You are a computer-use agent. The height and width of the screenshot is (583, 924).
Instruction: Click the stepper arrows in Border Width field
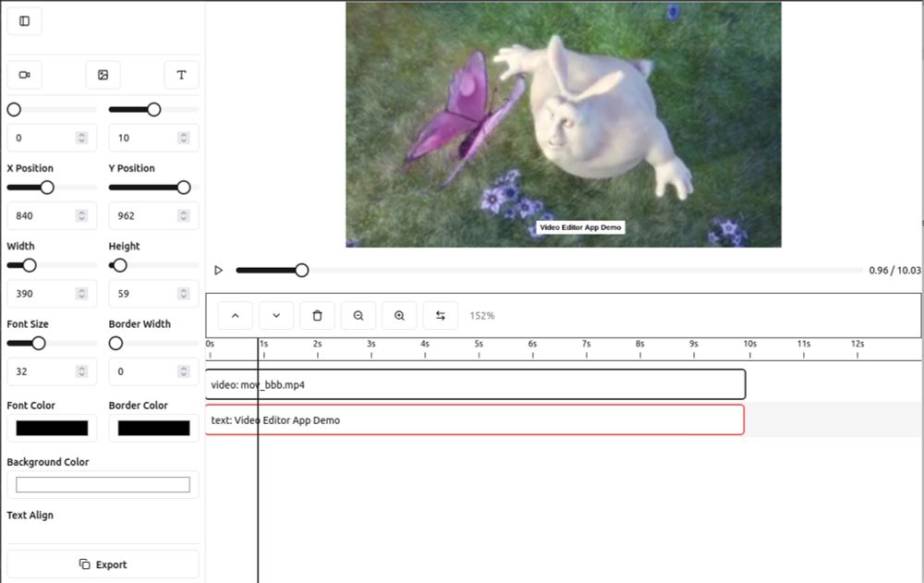(184, 371)
